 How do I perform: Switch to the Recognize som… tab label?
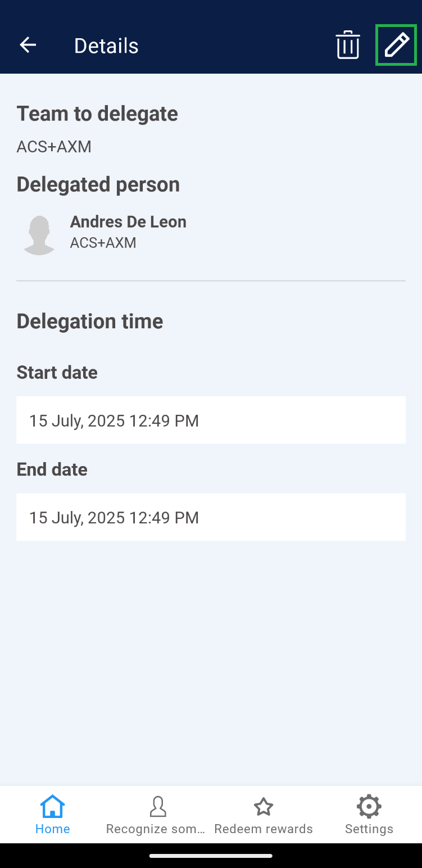(x=156, y=829)
